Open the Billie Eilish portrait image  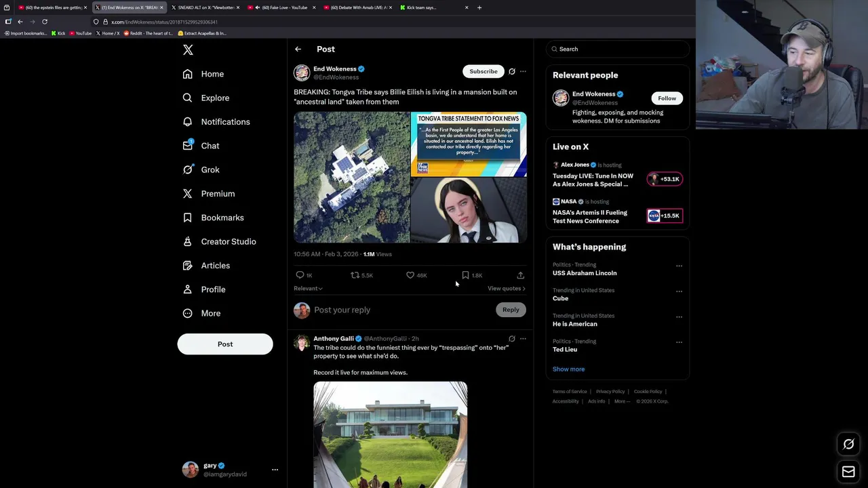469,210
